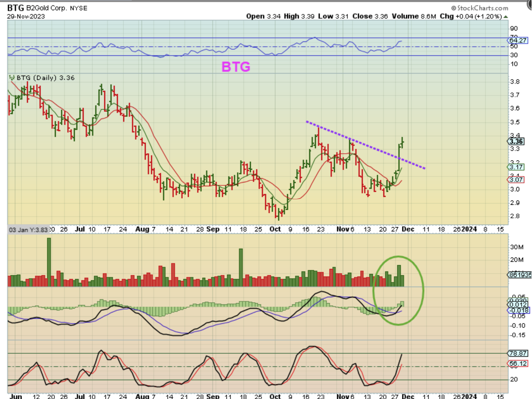The width and height of the screenshot is (532, 399).
Task: Click the red stochastic tag 56.12
Action: 517,363
